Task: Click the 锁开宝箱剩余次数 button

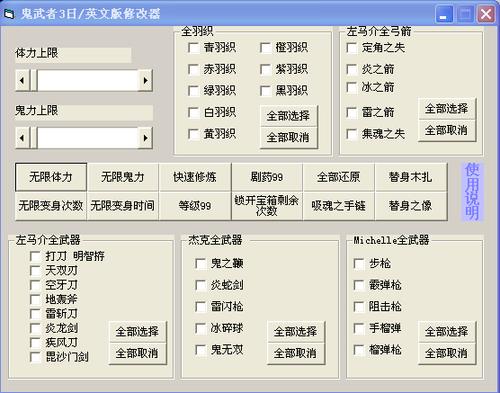Action: click(267, 206)
